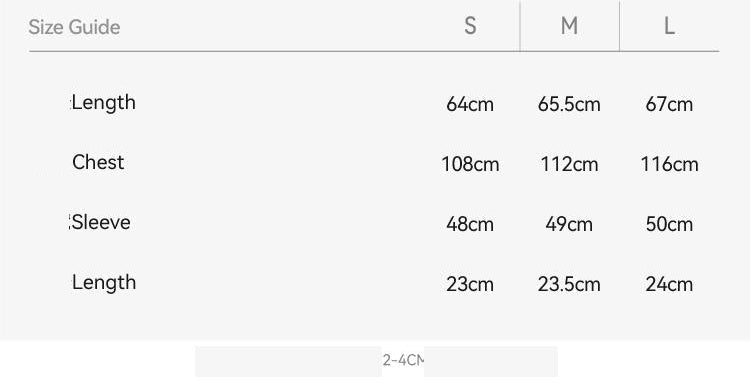Select the M size column header
This screenshot has width=750, height=385.
coord(569,26)
